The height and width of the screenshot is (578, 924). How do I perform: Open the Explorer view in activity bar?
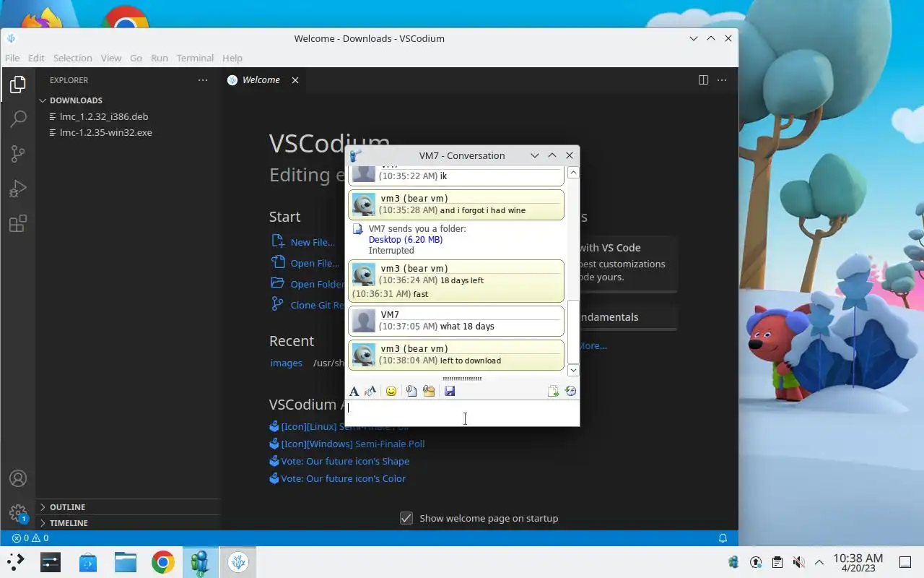(x=18, y=85)
